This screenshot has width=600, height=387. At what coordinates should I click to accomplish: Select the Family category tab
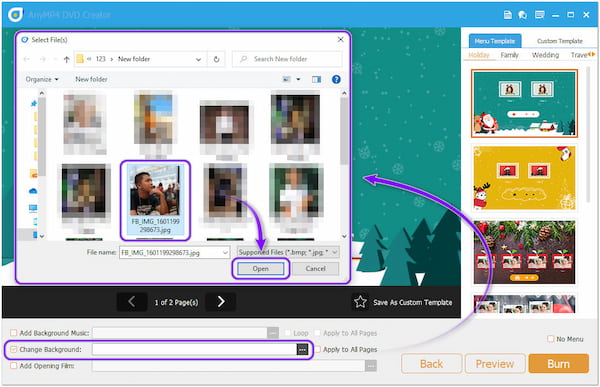pos(509,55)
